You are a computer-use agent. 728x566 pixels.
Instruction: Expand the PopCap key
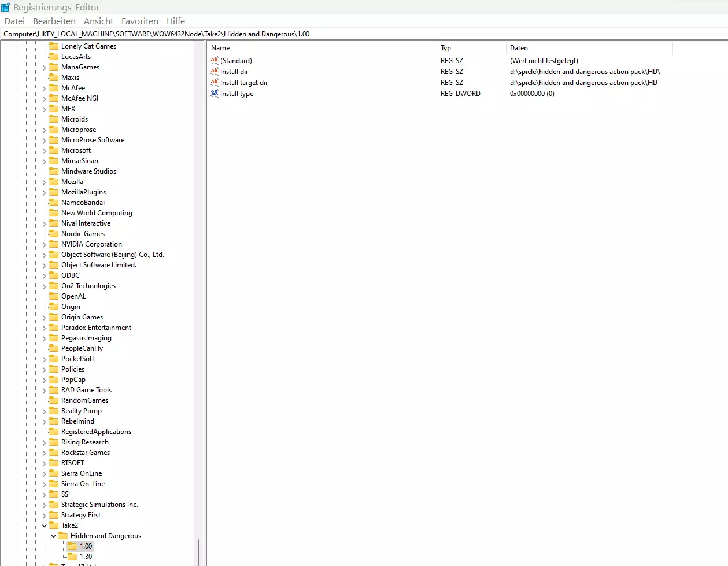(44, 380)
